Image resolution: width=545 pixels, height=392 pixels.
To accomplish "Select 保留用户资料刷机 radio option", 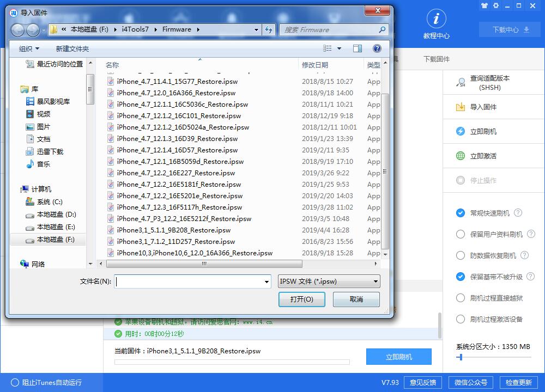I will coord(460,234).
